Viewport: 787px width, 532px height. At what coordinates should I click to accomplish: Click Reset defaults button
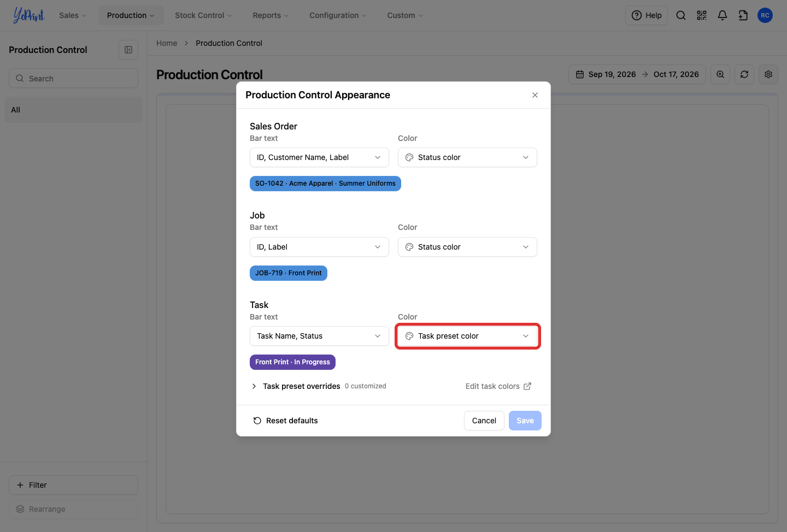click(285, 421)
